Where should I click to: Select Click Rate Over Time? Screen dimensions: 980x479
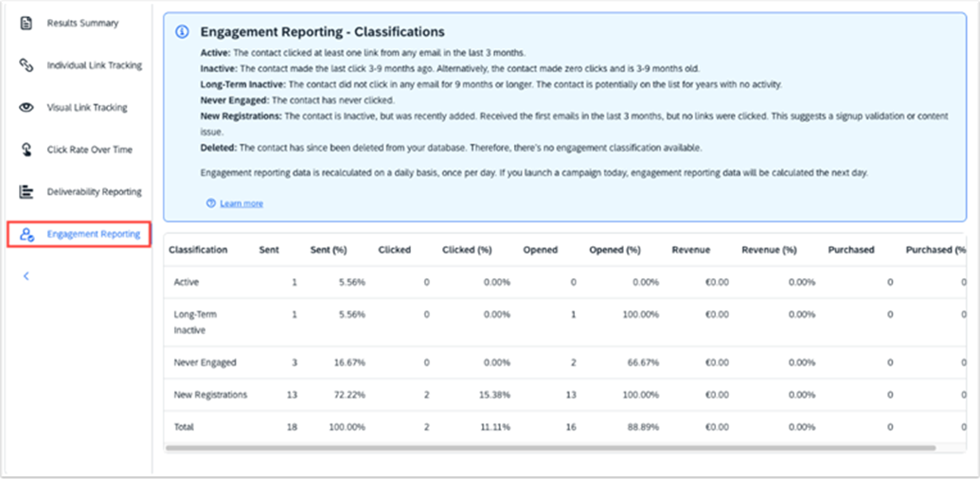click(x=89, y=150)
